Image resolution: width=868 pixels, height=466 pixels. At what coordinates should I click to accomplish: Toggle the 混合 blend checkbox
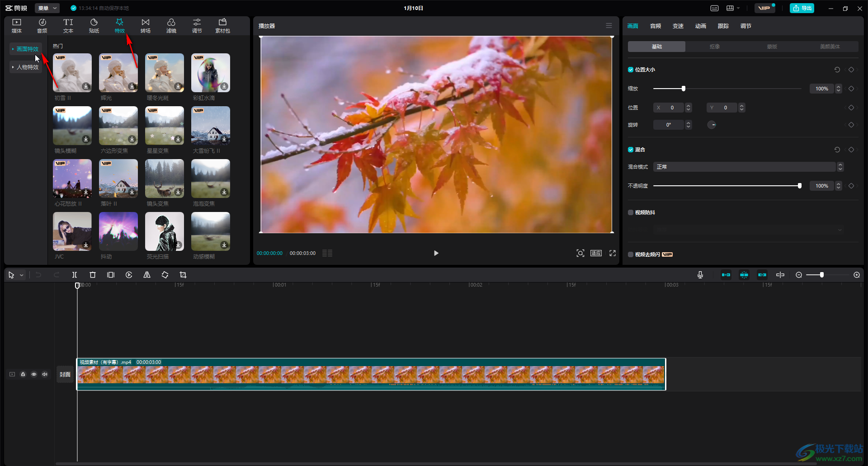point(631,150)
